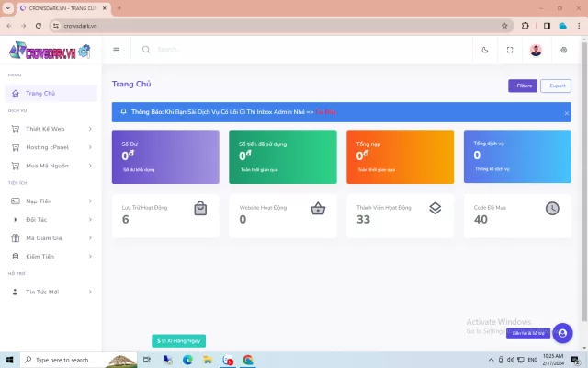Click the coins icon beside Kiếm Tiền
588x368 pixels.
tap(16, 256)
